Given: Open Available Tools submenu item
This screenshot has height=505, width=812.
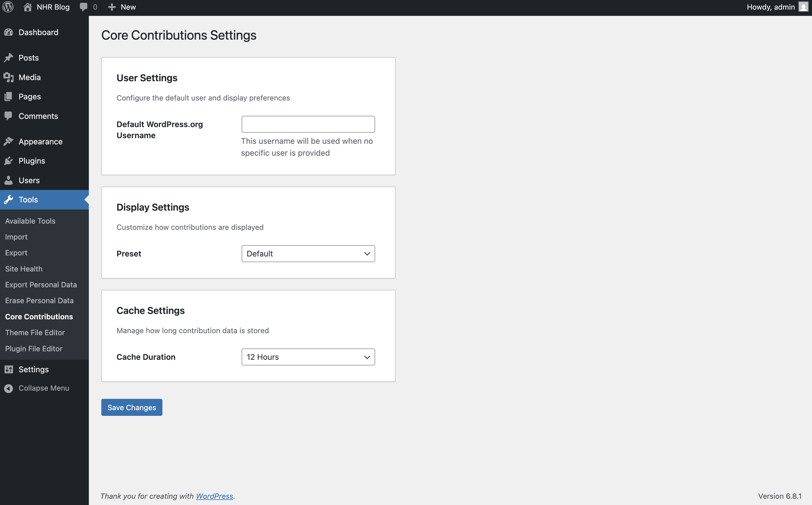Looking at the screenshot, I should pyautogui.click(x=30, y=221).
